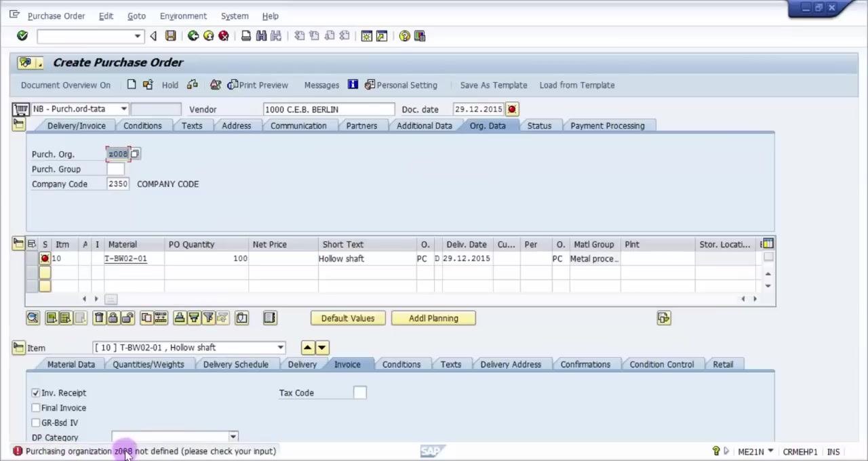Click the item grid horizontal scrollbar thumb
The image size is (868, 461).
tap(111, 299)
